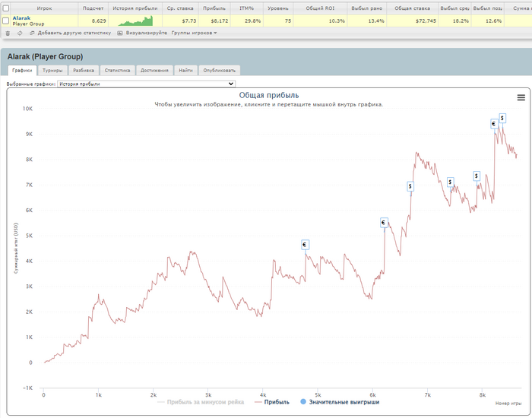This screenshot has height=418, width=532.
Task: Open the 'Статистика' tab
Action: tap(117, 70)
